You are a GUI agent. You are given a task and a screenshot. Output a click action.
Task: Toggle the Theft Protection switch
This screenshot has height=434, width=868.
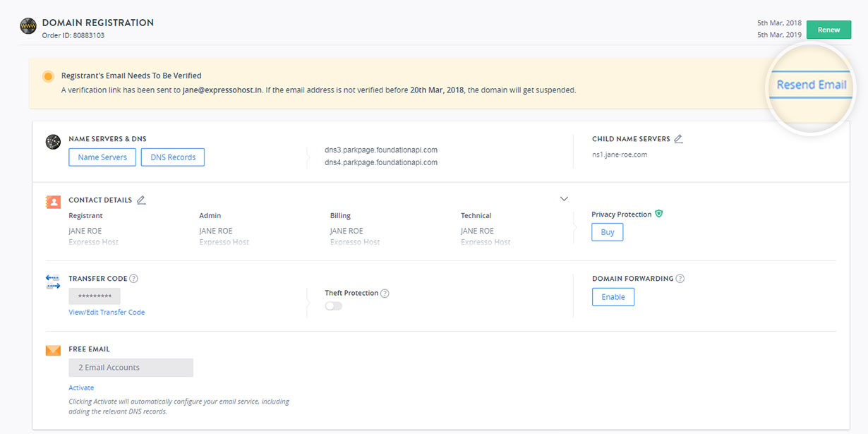tap(333, 306)
